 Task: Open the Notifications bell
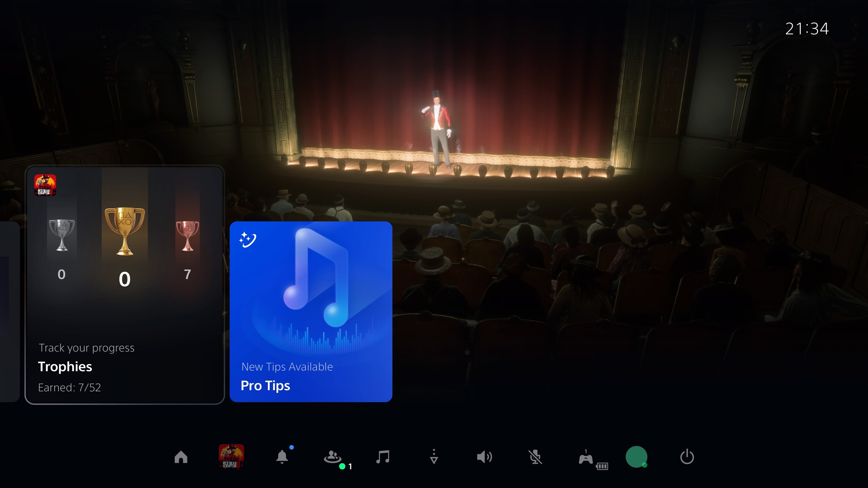282,457
